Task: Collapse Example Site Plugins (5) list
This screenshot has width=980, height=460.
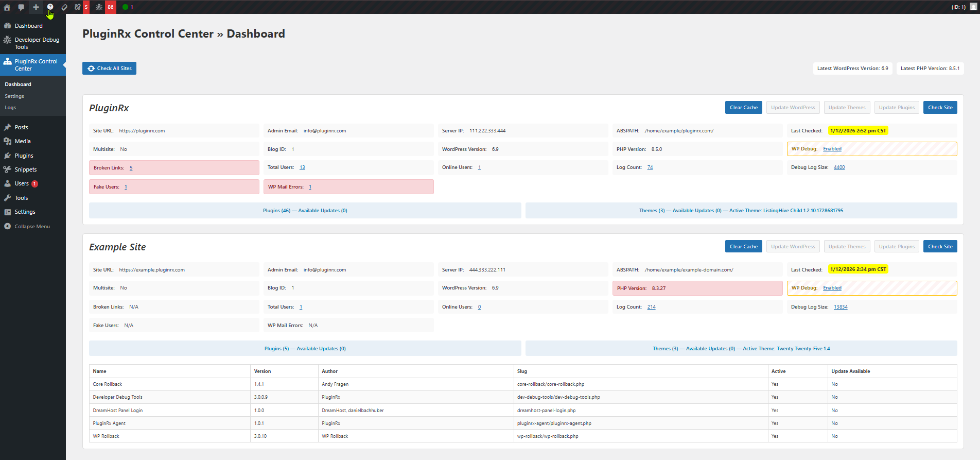Action: [305, 349]
